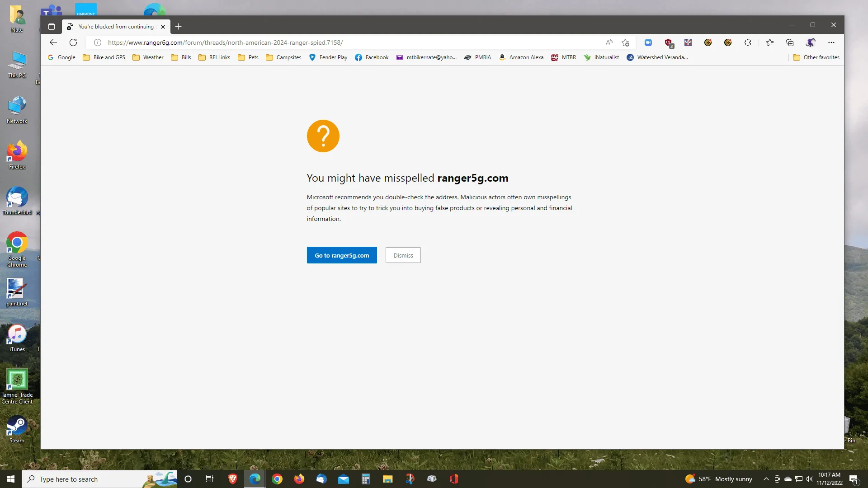Refresh the blocked page

point(73,42)
